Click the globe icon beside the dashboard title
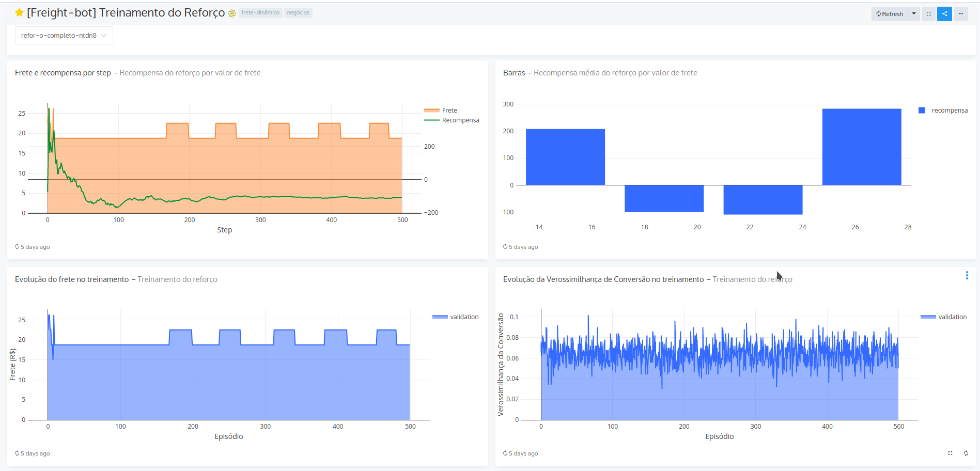This screenshot has width=980, height=471. [232, 13]
